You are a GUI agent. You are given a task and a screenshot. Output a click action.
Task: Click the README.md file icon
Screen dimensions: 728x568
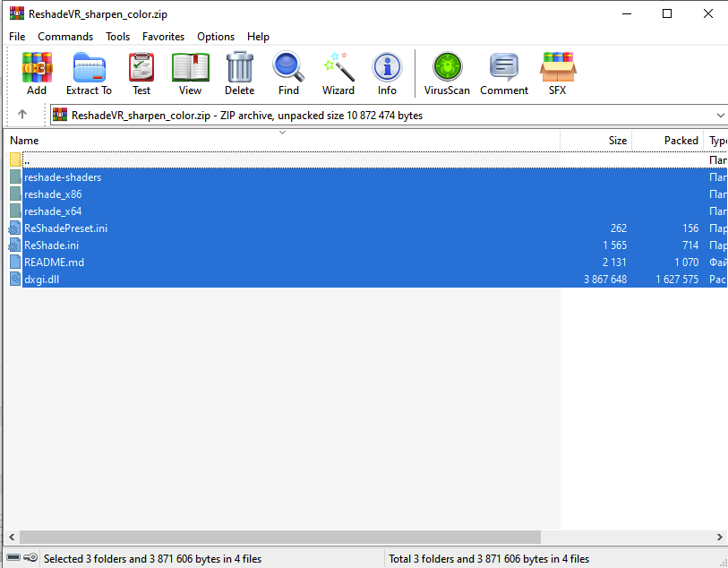coord(15,262)
